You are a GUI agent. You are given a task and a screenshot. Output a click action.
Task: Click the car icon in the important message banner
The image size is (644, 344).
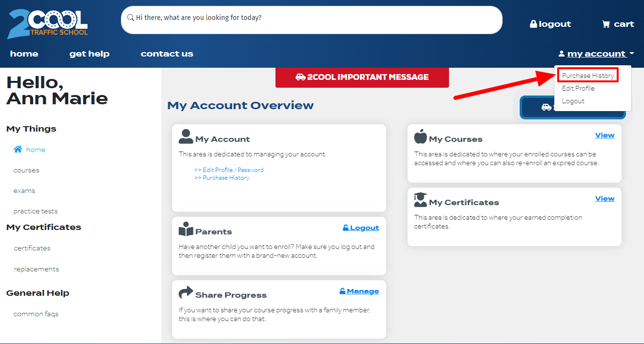pyautogui.click(x=300, y=77)
